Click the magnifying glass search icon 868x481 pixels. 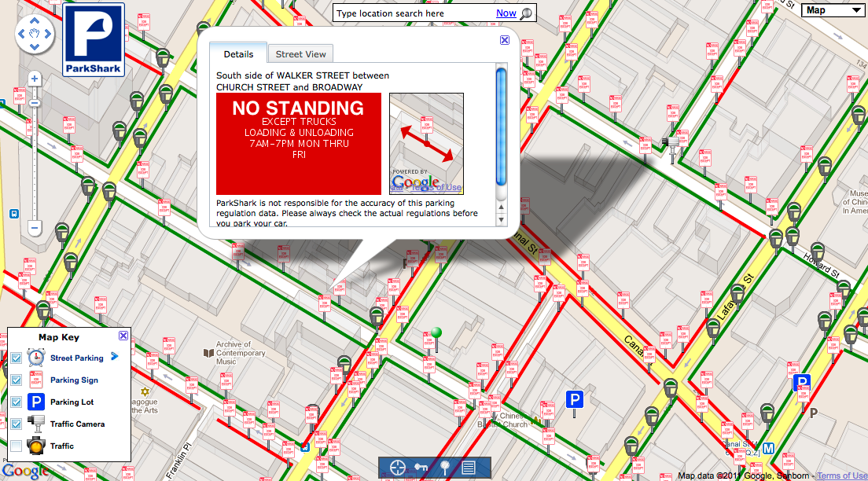click(x=527, y=13)
